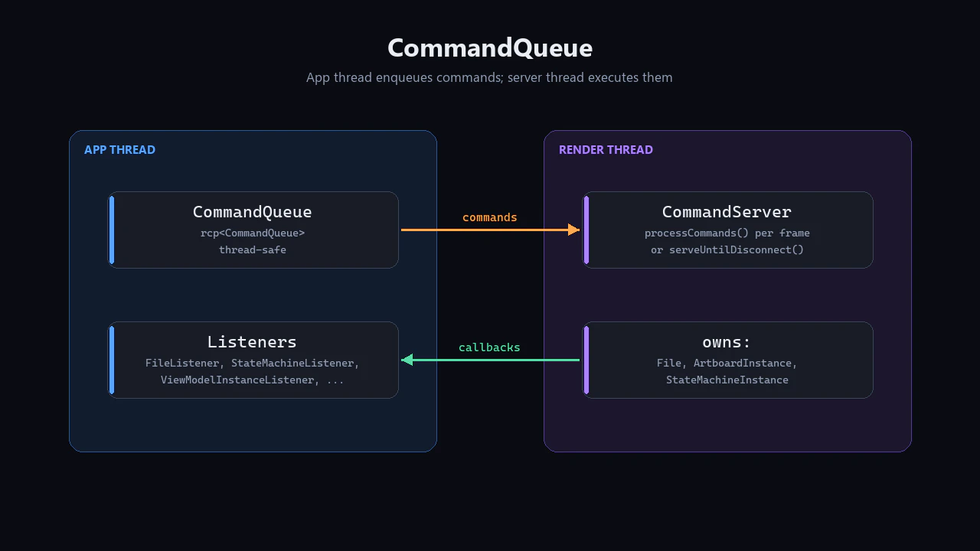Click the RENDER THREAD panel label
The height and width of the screenshot is (551, 980).
[x=606, y=150]
